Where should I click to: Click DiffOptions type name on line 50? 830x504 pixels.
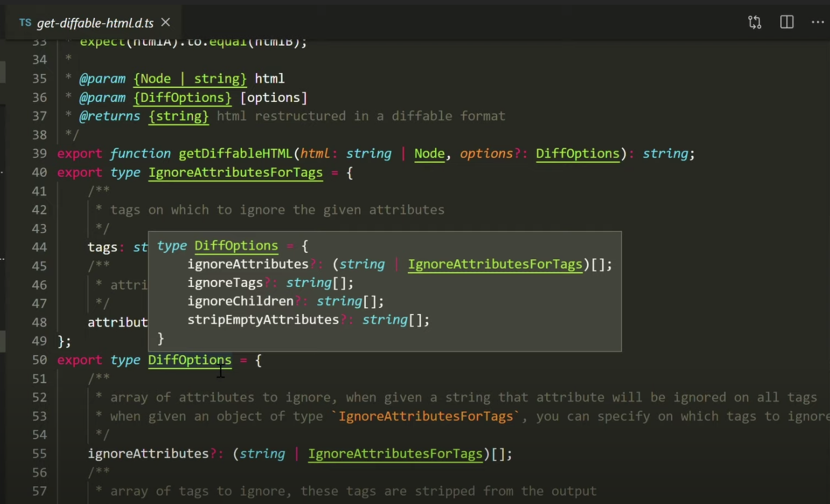click(190, 360)
